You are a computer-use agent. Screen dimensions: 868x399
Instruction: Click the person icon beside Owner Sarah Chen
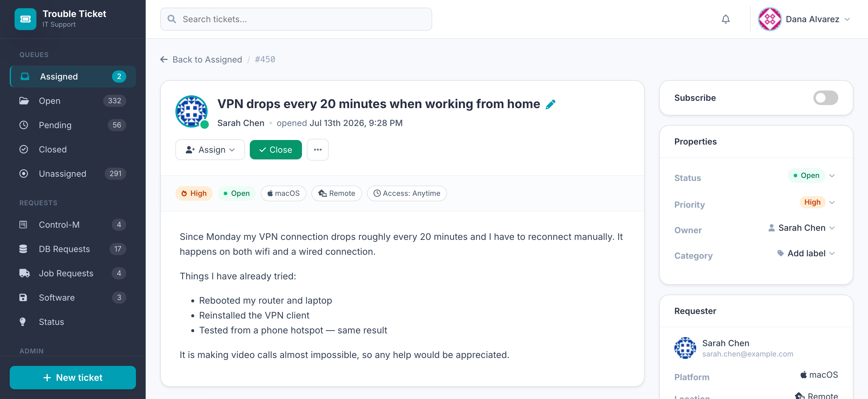click(771, 228)
